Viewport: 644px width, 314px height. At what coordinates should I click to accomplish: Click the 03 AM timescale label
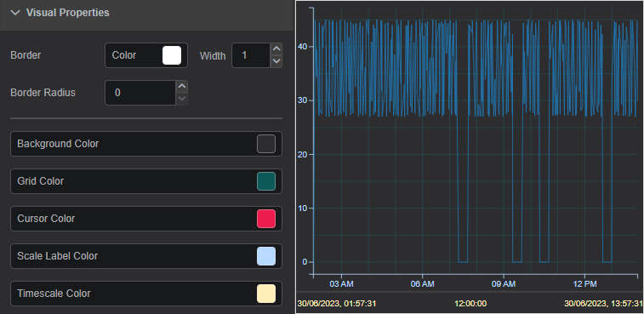341,284
